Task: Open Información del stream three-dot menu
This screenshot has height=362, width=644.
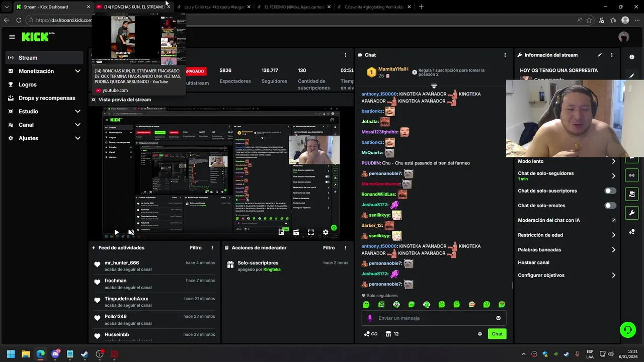Action: pyautogui.click(x=612, y=55)
